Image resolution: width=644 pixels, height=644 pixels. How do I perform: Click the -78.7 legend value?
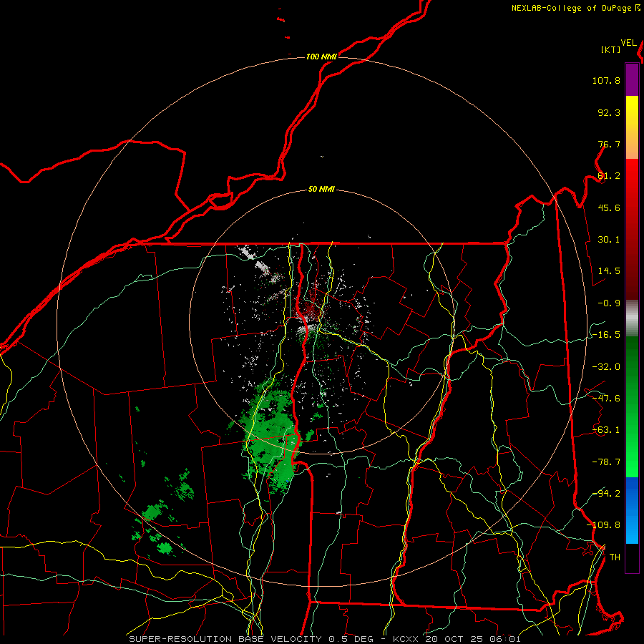click(x=606, y=462)
